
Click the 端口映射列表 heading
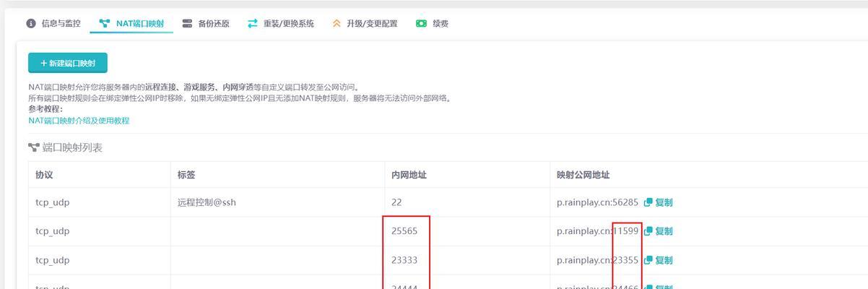(x=65, y=147)
